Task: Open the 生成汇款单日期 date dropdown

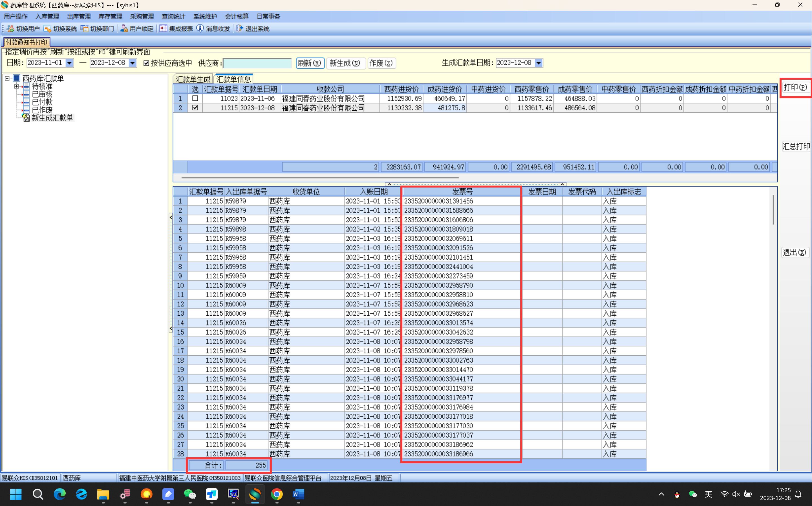Action: (x=539, y=63)
